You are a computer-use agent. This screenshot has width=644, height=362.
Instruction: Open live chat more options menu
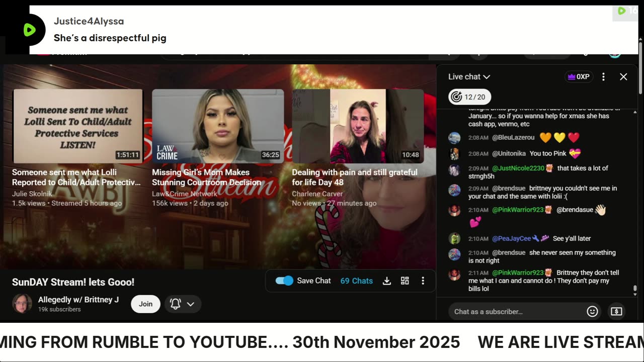603,77
